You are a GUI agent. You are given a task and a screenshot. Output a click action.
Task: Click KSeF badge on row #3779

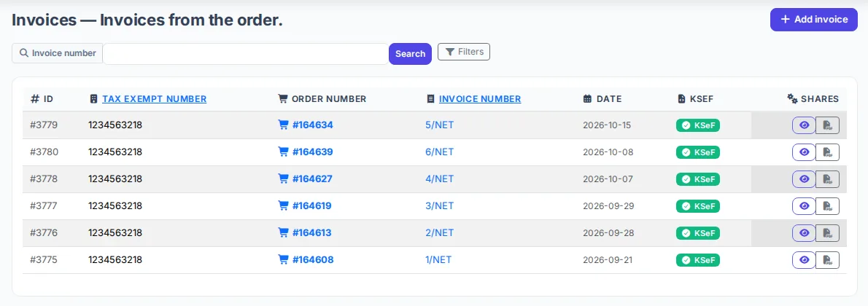point(697,125)
